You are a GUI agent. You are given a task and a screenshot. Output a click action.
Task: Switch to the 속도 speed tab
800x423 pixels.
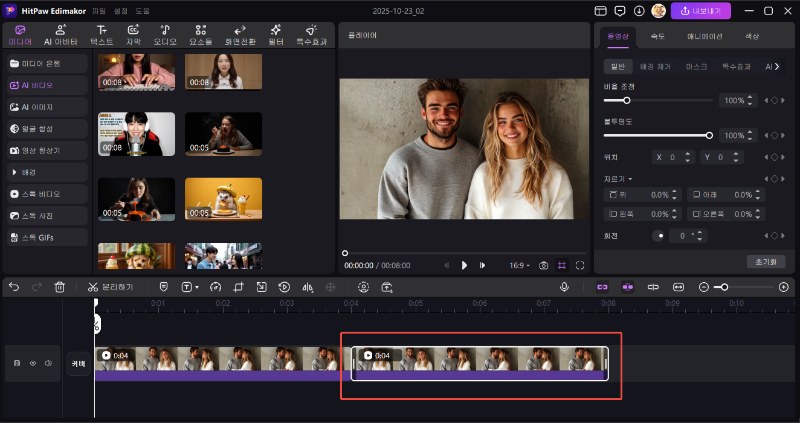pos(657,36)
